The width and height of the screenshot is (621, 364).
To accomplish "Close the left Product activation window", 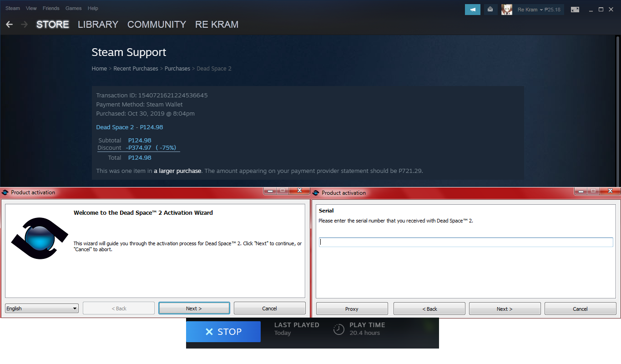I will click(x=299, y=191).
